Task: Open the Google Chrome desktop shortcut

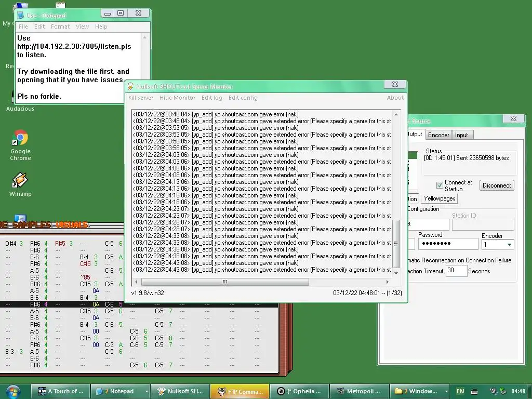Action: tap(20, 145)
